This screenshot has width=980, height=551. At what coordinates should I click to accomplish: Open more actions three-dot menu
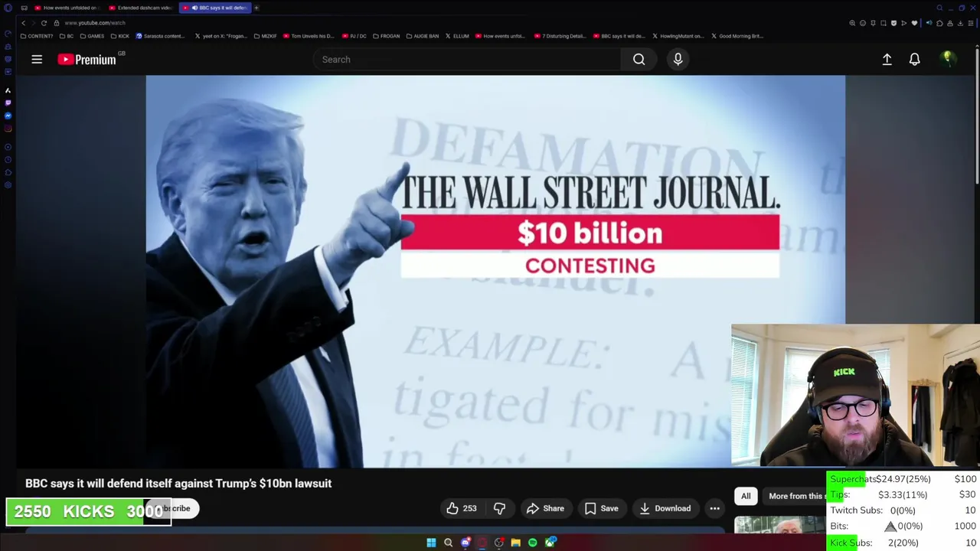pyautogui.click(x=714, y=508)
